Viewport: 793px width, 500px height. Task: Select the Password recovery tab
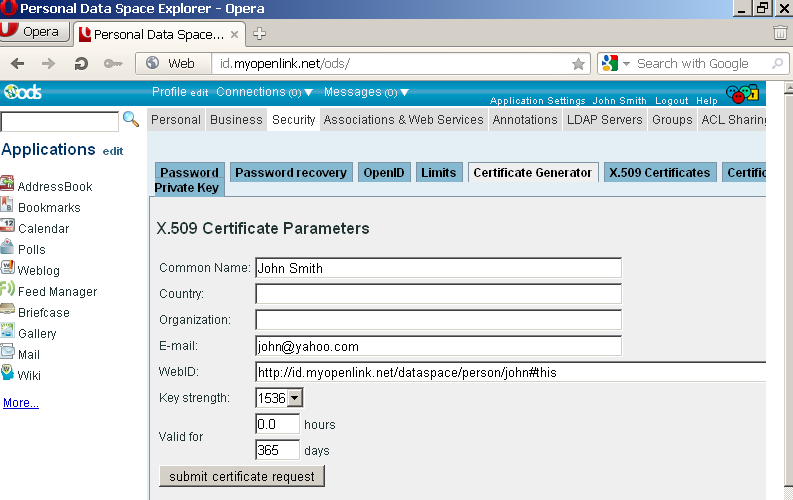290,172
